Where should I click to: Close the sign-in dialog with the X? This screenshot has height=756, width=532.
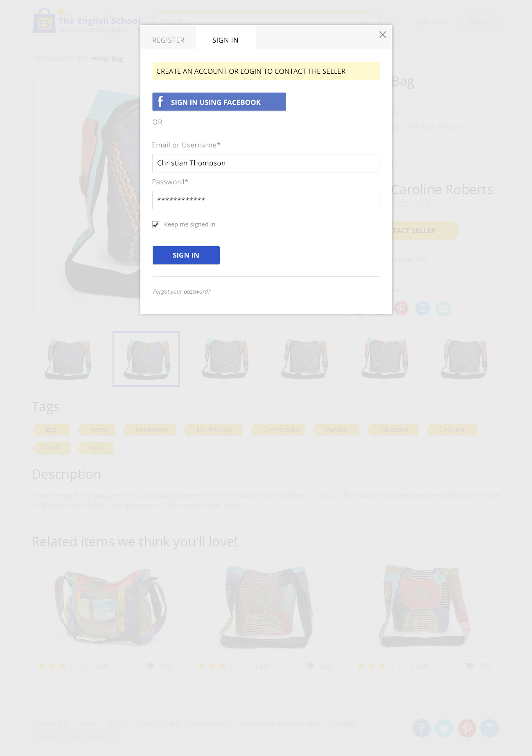pyautogui.click(x=383, y=35)
